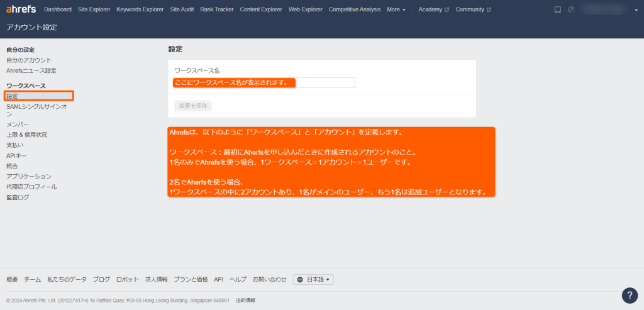
Task: Open 統合 page
Action: (x=12, y=166)
